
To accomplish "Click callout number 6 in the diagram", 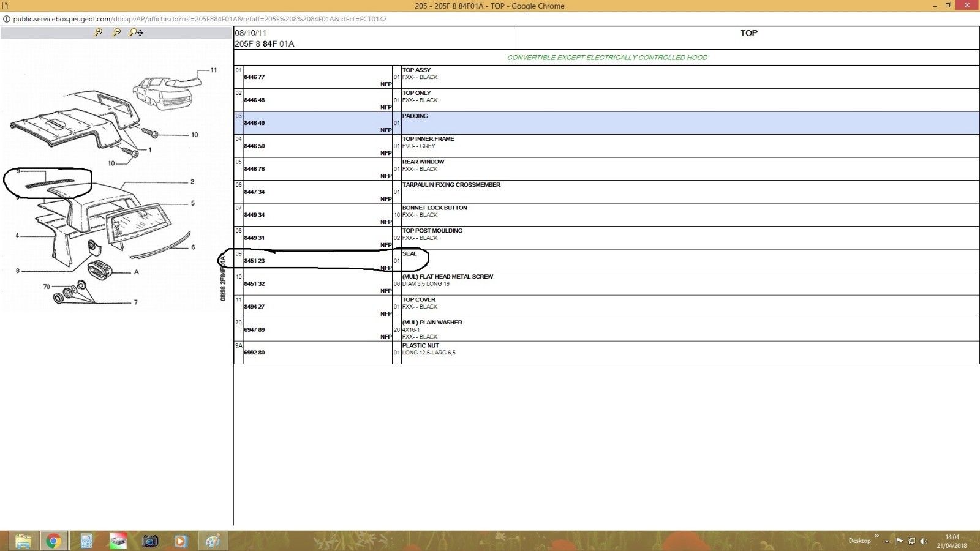I will tap(193, 247).
